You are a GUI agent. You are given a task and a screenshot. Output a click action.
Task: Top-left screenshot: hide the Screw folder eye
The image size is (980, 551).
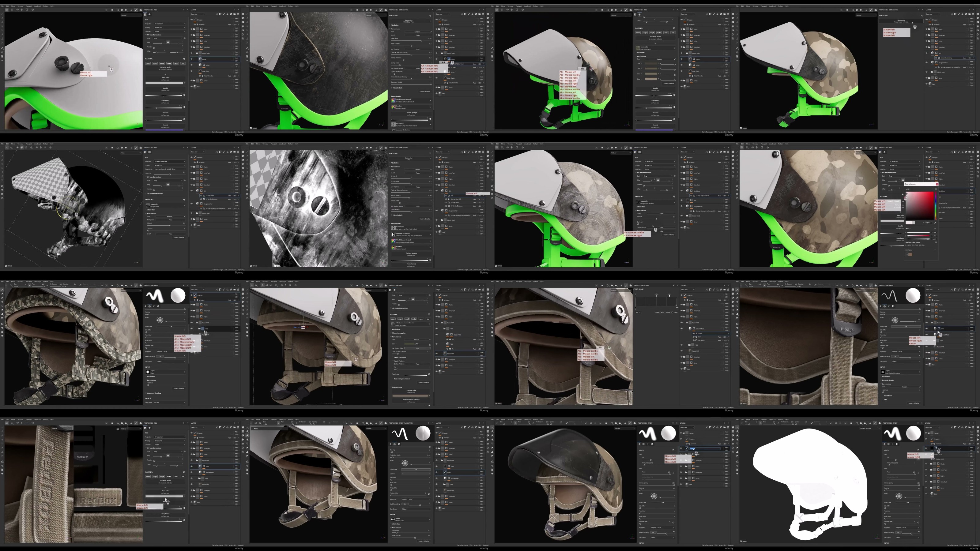point(192,81)
